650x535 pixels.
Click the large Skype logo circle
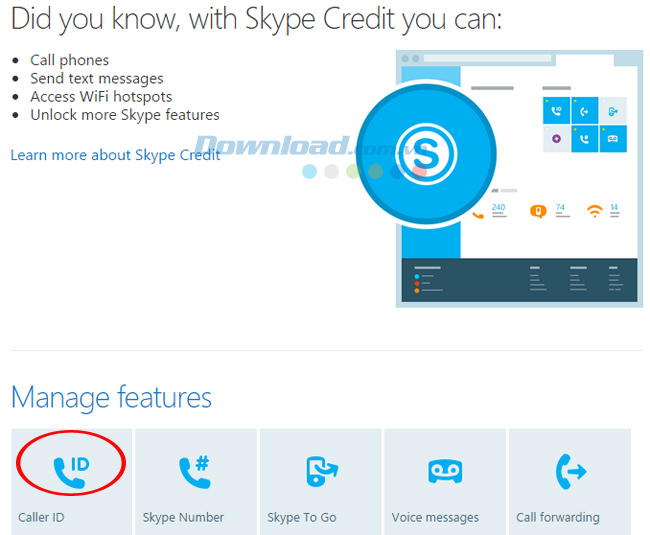[x=427, y=154]
